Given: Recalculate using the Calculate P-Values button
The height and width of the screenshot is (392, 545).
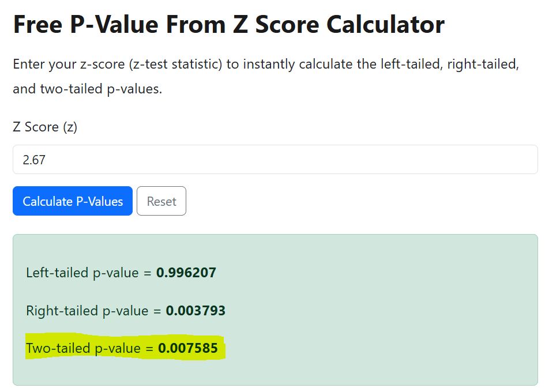Looking at the screenshot, I should (x=72, y=201).
